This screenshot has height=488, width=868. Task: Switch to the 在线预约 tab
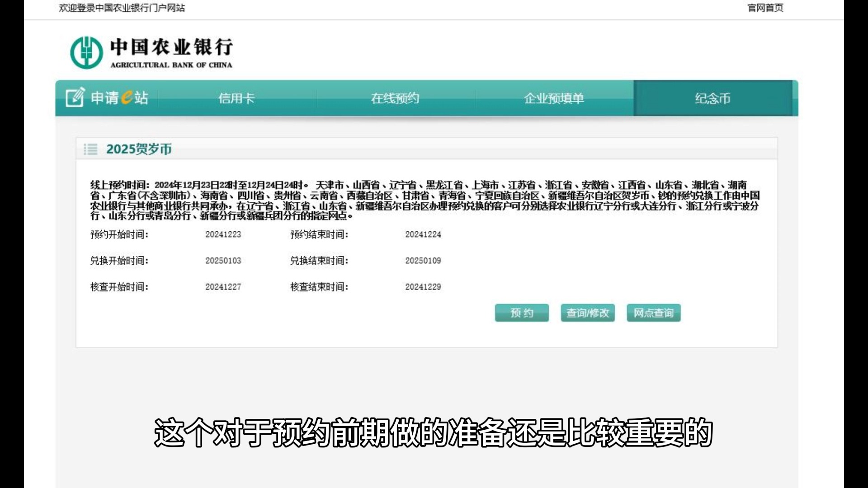(395, 98)
